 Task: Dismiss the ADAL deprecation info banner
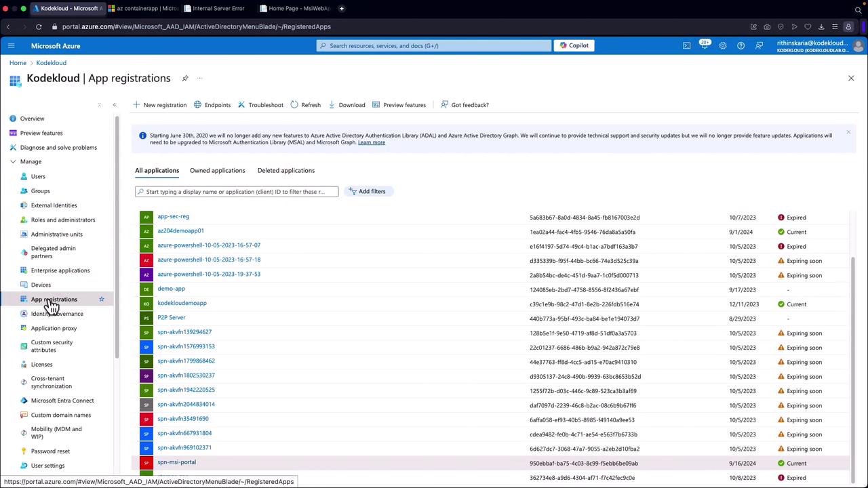tap(848, 132)
